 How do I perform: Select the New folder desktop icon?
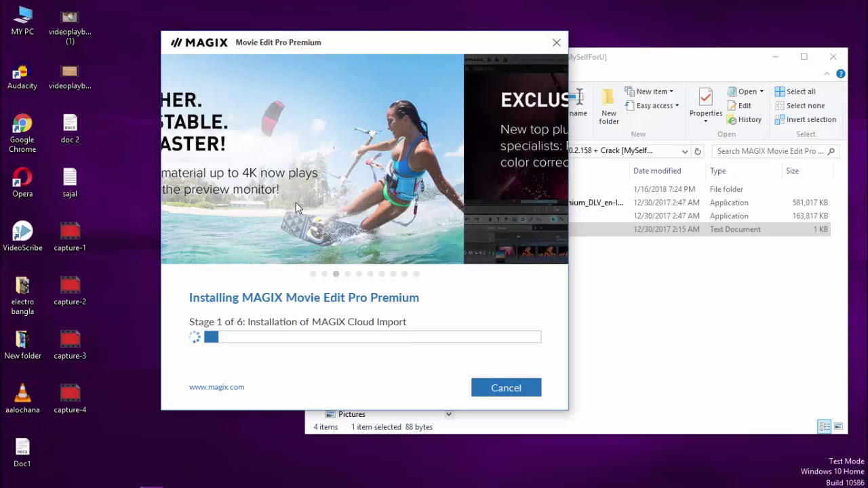click(22, 345)
